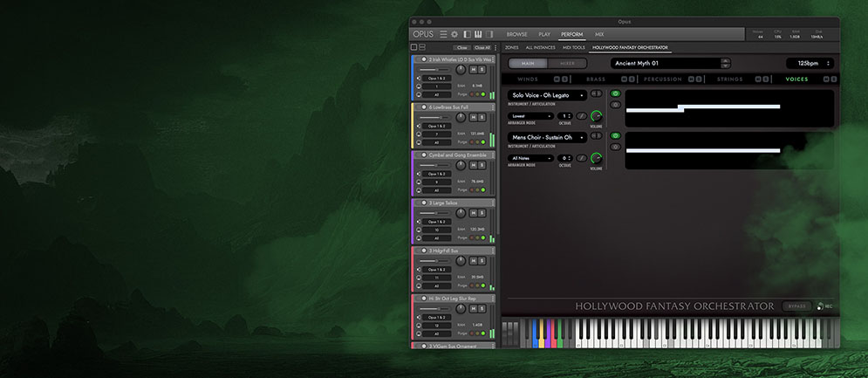Select the Main view button

tap(528, 63)
